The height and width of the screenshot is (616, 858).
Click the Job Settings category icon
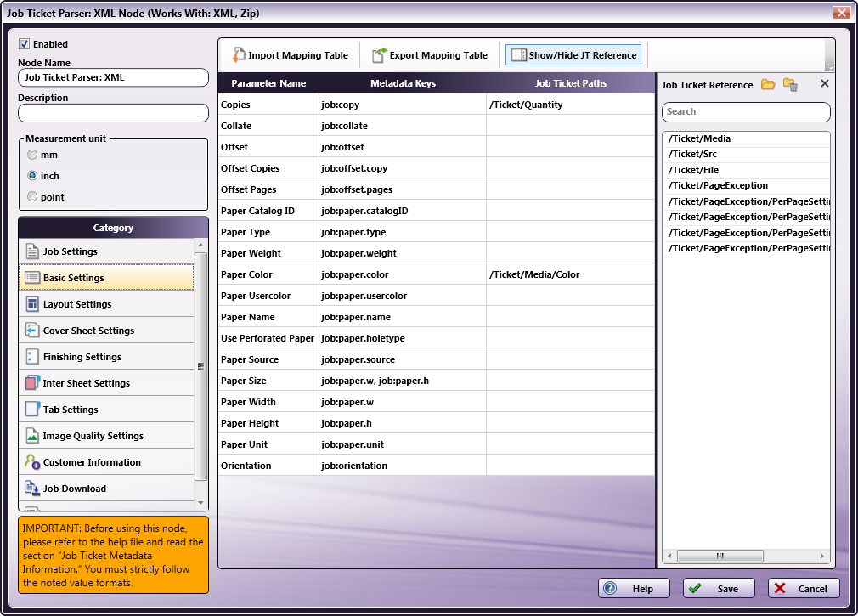point(32,251)
